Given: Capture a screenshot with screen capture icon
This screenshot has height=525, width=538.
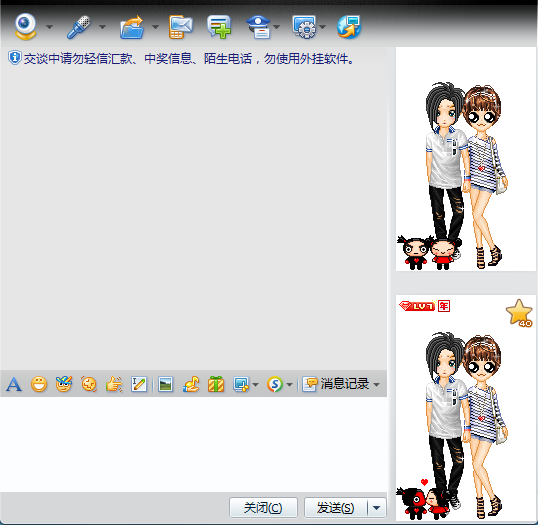Looking at the screenshot, I should 241,384.
